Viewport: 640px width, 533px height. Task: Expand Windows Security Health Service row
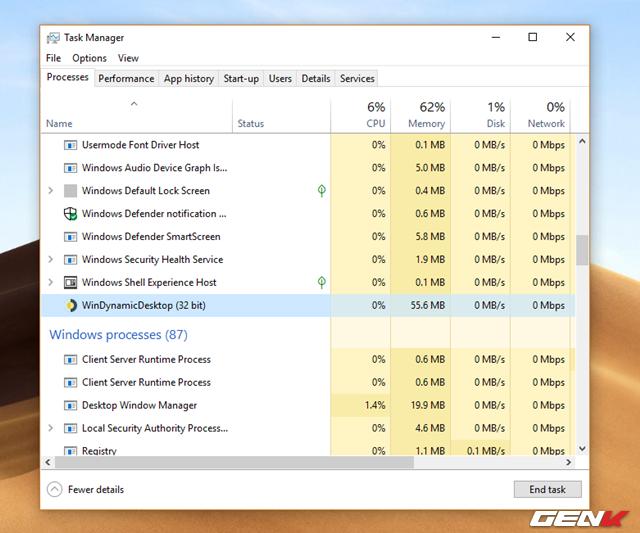51,260
